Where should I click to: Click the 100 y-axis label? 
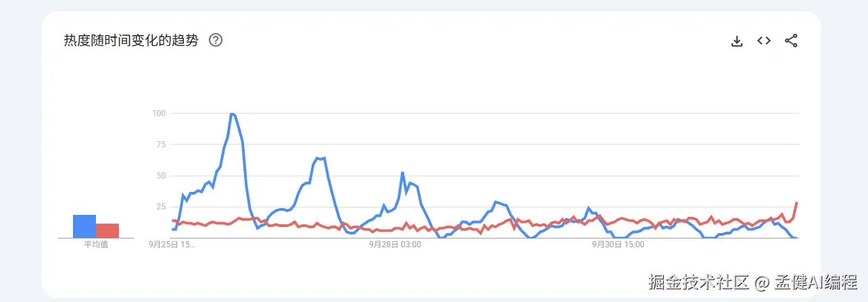point(159,113)
